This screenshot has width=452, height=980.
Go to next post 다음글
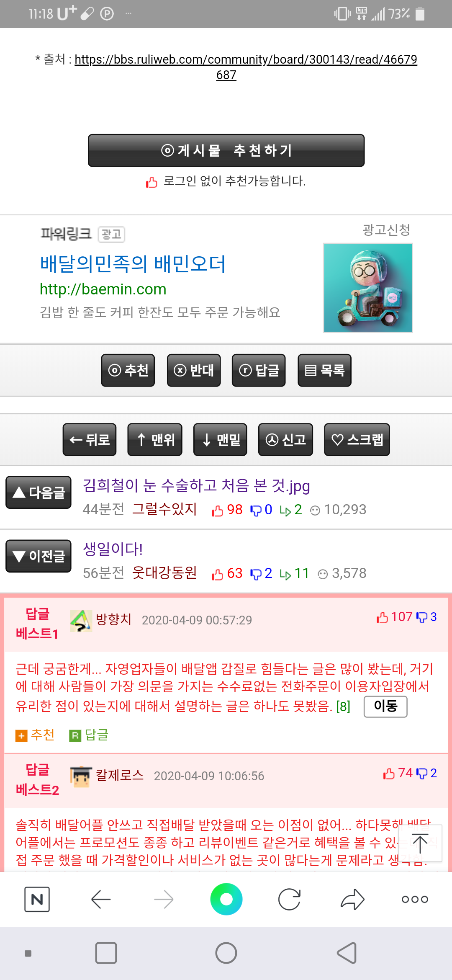click(39, 492)
